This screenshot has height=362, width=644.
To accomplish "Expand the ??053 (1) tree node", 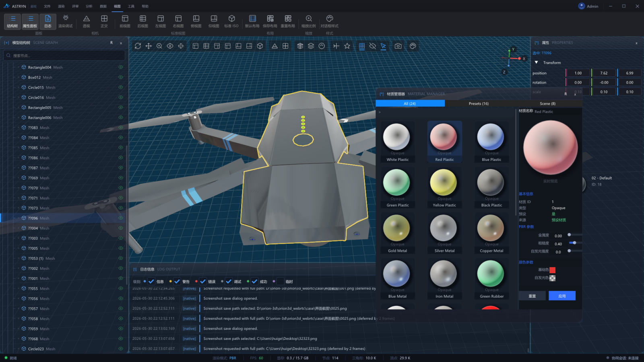I will pyautogui.click(x=19, y=258).
